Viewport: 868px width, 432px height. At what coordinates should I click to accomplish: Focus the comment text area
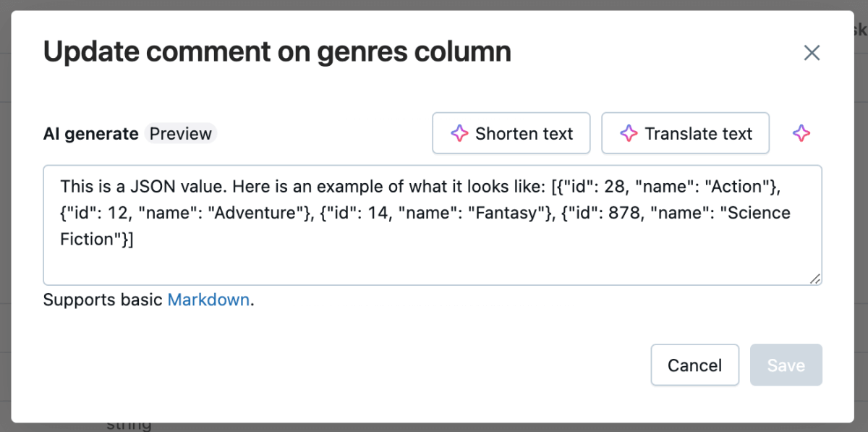pos(432,261)
